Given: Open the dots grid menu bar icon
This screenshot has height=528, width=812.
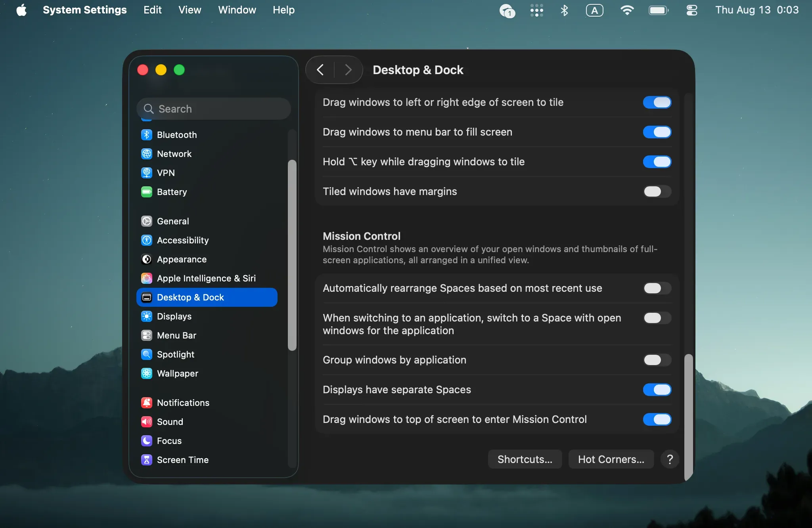Looking at the screenshot, I should 536,10.
